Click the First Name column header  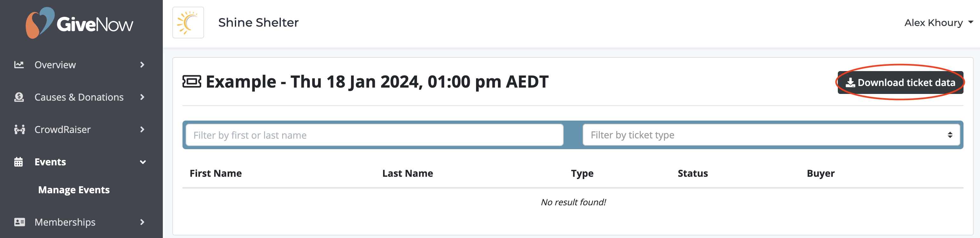[215, 173]
